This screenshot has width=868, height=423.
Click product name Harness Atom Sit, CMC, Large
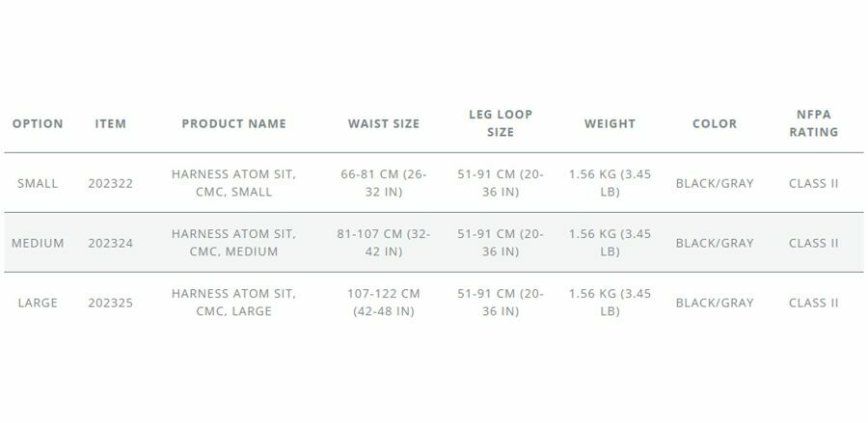coord(233,303)
